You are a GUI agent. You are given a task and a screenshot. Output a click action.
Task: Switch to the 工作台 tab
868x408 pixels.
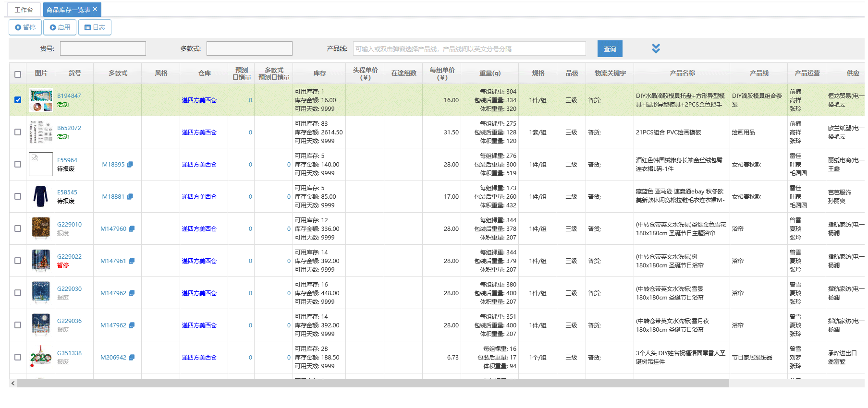click(24, 10)
